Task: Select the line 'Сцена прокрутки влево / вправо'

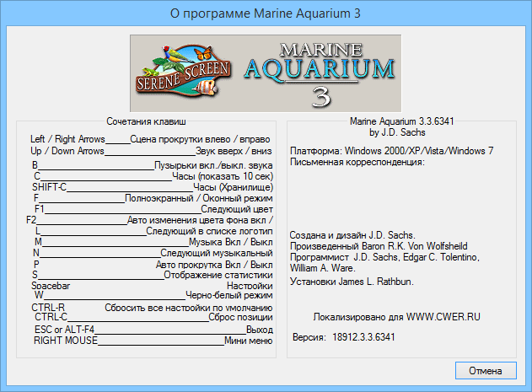Action: [200, 139]
